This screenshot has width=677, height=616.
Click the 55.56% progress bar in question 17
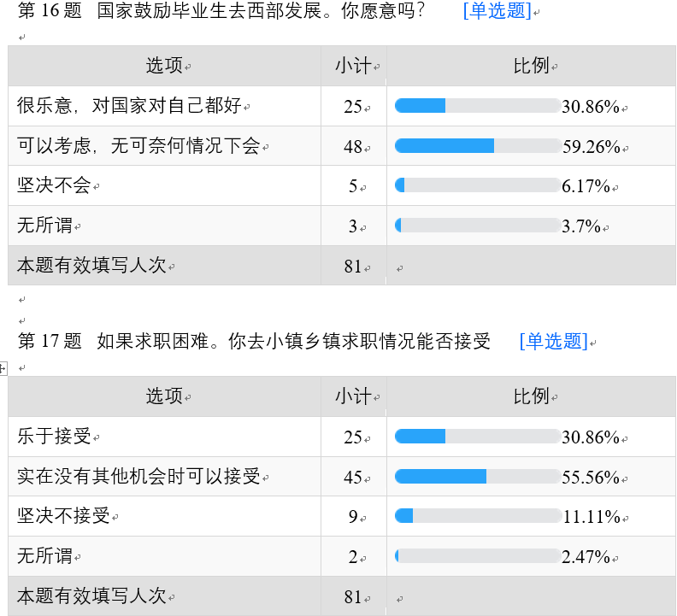477,477
